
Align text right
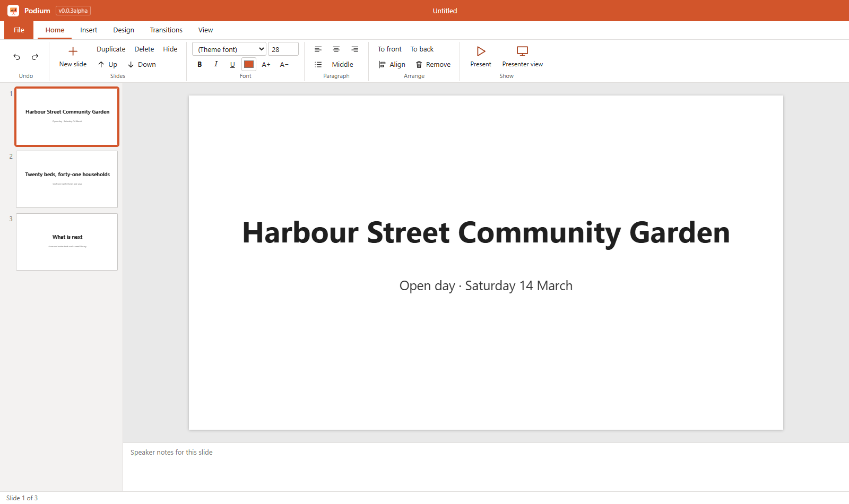[x=354, y=49]
